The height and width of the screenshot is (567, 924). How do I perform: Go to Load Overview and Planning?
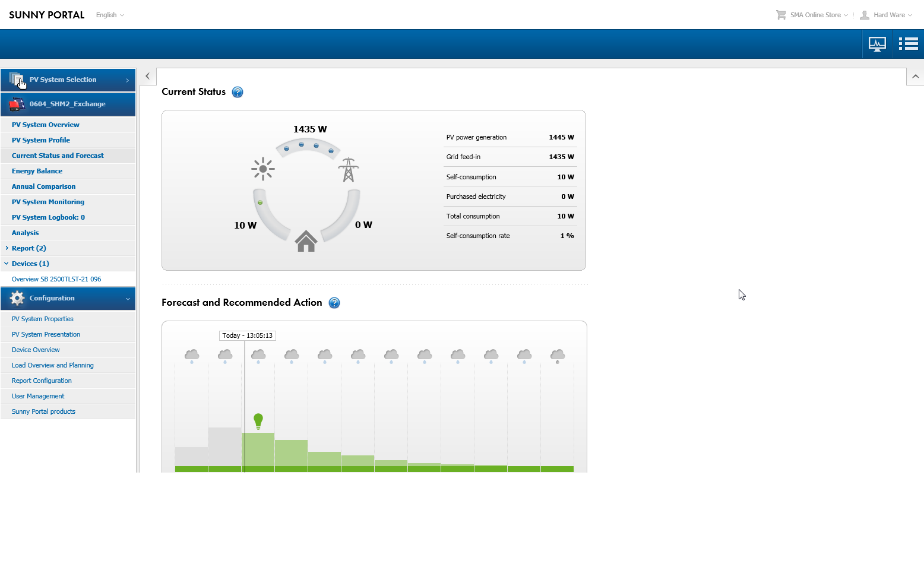[53, 365]
